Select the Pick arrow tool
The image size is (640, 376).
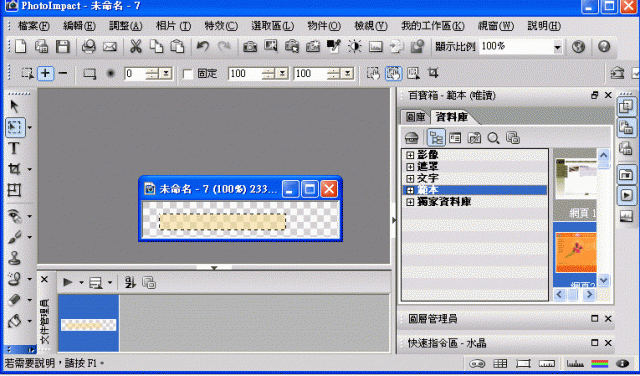[x=15, y=107]
